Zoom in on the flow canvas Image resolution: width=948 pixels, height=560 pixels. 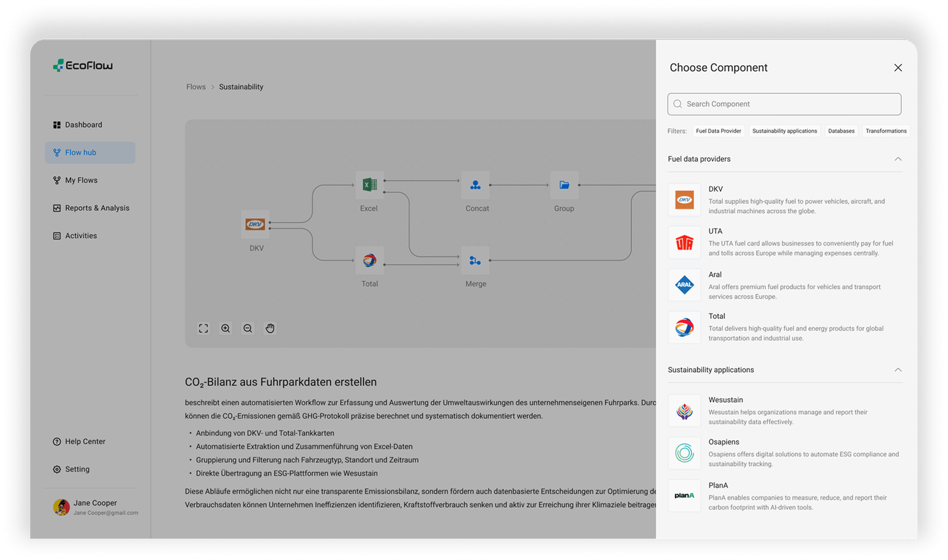[x=226, y=328]
